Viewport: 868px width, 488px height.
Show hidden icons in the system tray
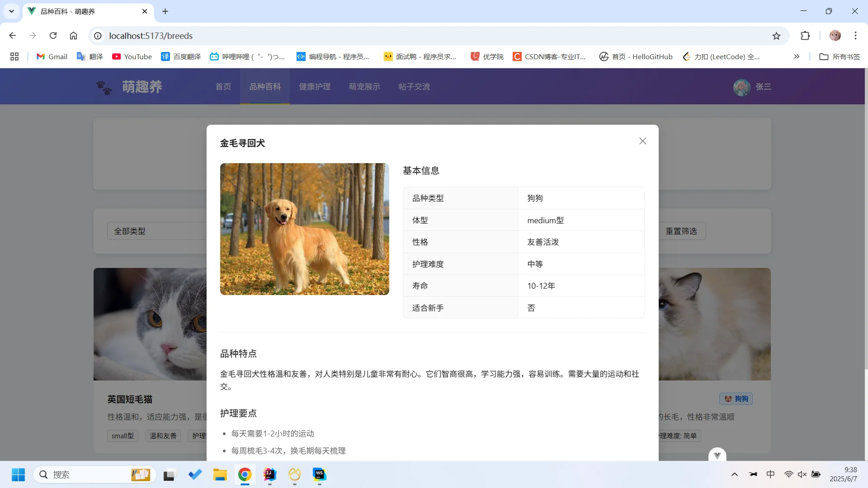[735, 474]
